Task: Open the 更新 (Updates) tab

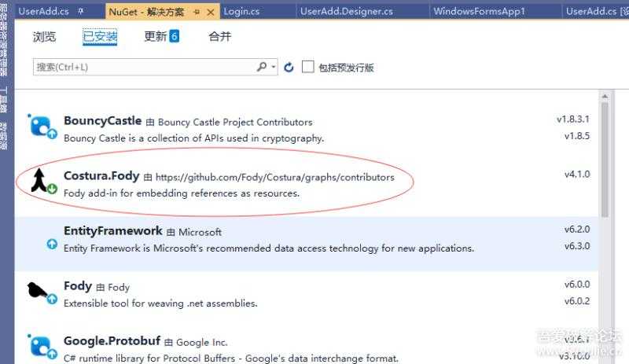Action: (155, 36)
